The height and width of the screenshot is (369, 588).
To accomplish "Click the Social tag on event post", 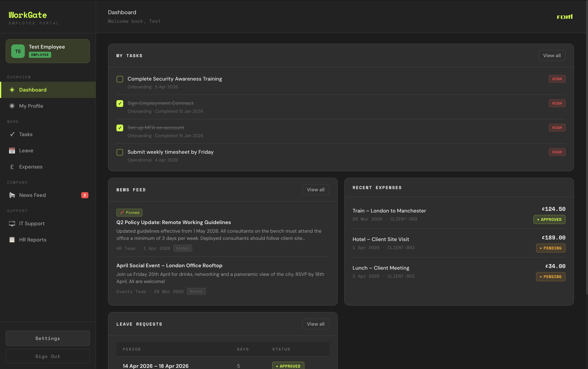I will tap(196, 291).
